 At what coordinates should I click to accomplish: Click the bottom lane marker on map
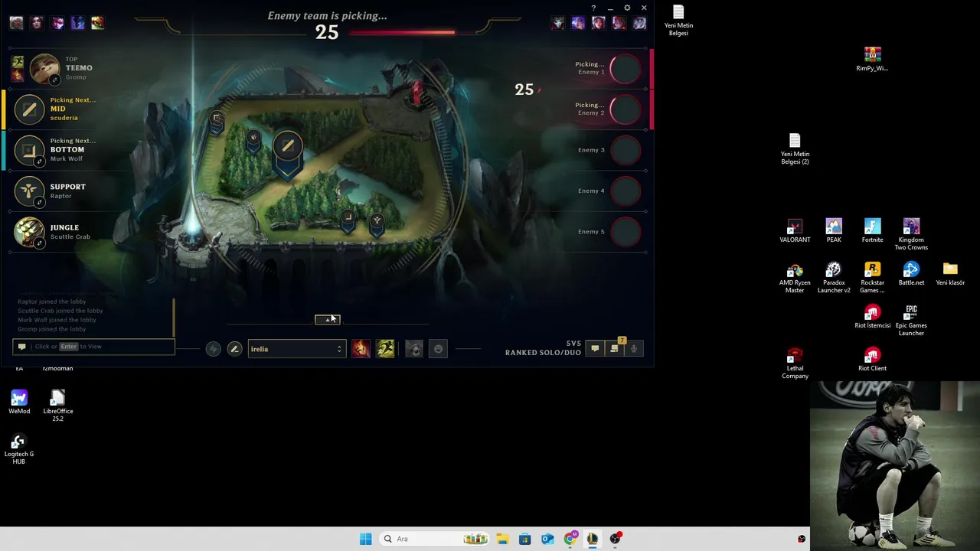click(348, 220)
